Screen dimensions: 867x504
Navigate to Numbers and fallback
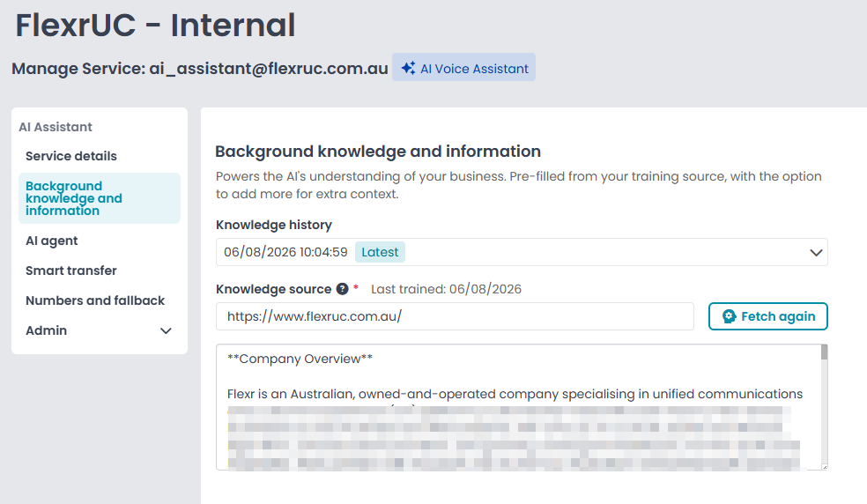99,300
